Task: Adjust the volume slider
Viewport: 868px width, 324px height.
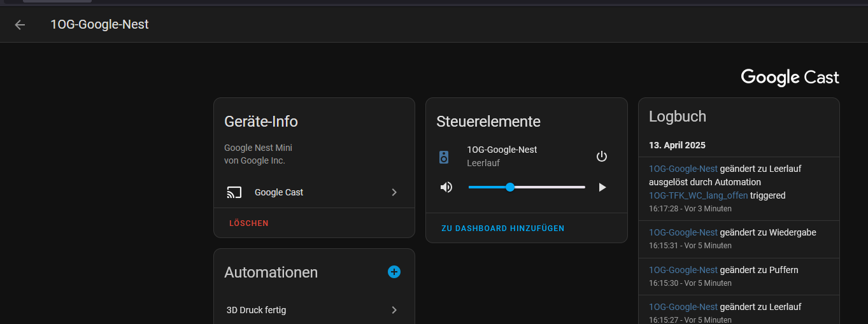Action: 527,187
